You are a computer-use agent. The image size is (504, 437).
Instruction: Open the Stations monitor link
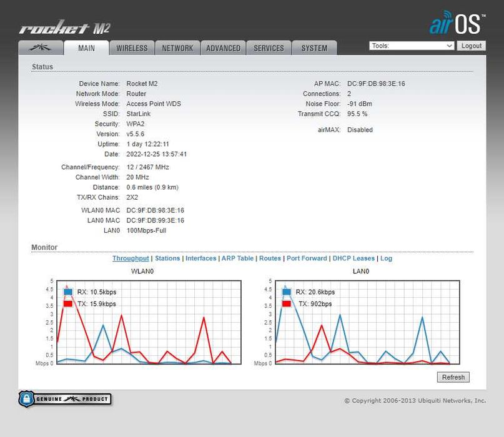[x=167, y=258]
